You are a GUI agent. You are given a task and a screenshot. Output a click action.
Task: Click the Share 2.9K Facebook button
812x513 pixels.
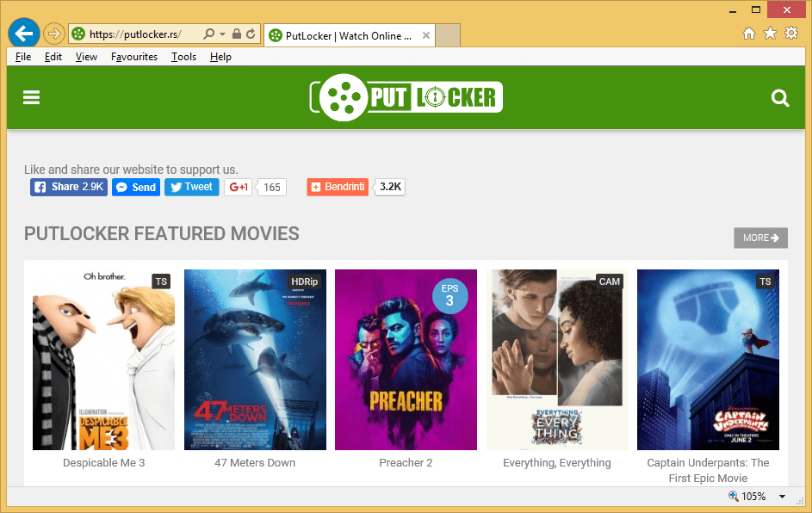click(68, 187)
